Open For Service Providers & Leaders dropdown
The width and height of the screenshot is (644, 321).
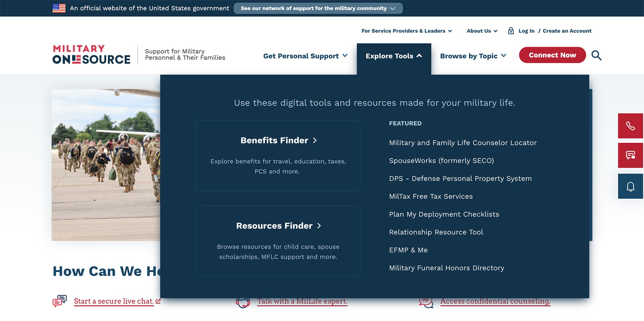(407, 31)
